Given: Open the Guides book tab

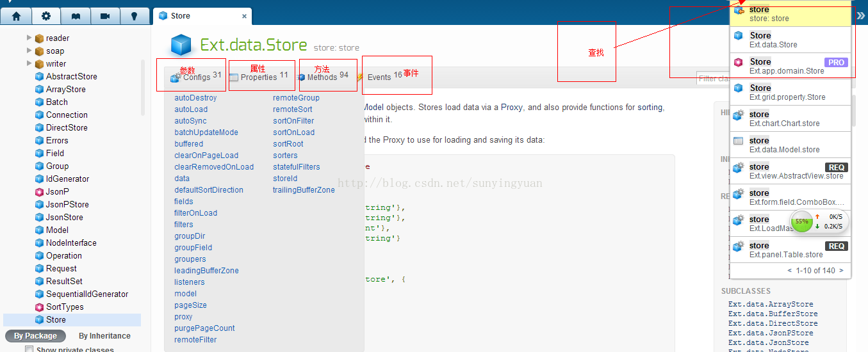Looking at the screenshot, I should pos(76,17).
